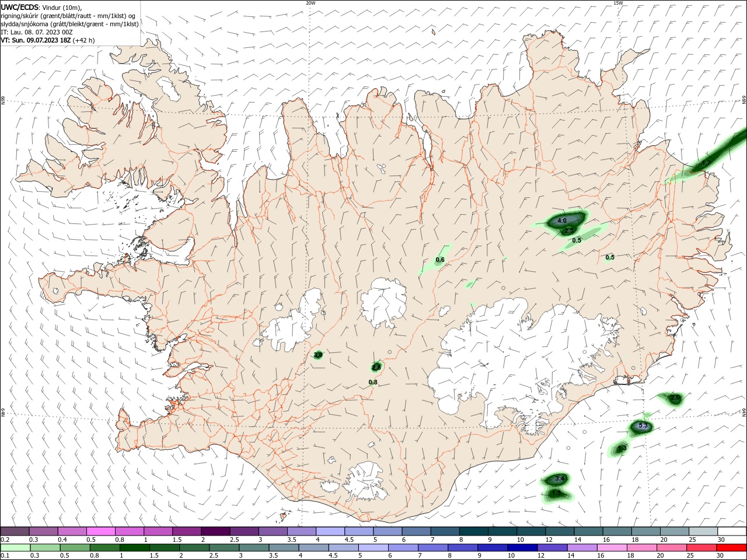
Task: Select the 5 swatch in lower rain scale
Action: point(373,548)
